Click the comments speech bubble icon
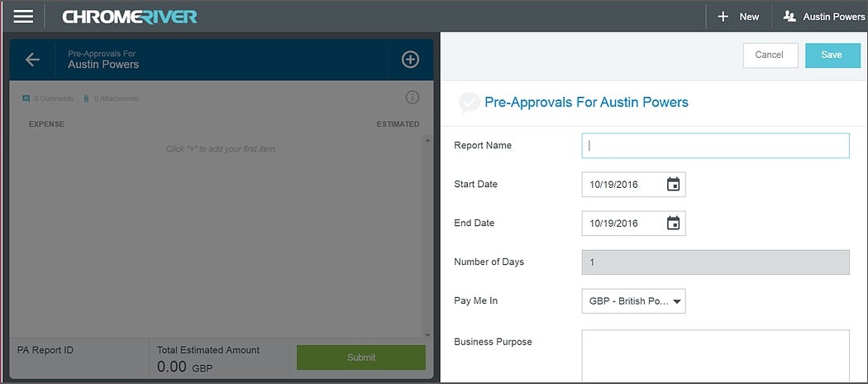 (26, 98)
